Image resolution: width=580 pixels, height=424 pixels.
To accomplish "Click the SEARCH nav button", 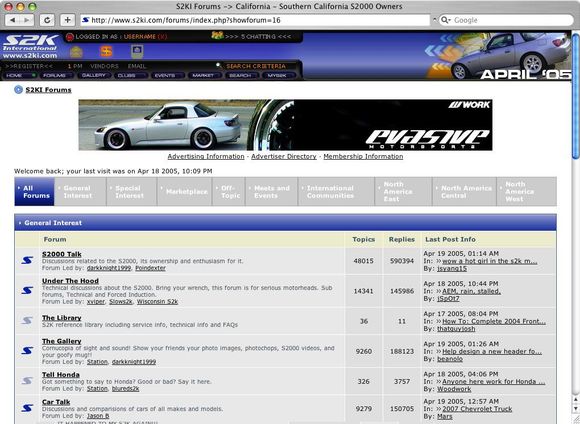I will pos(241,75).
